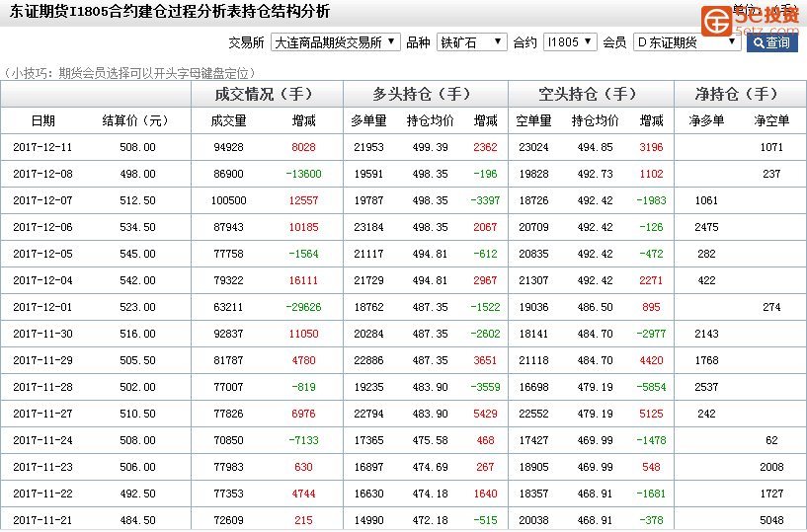Click volume change value 16111

tap(303, 281)
